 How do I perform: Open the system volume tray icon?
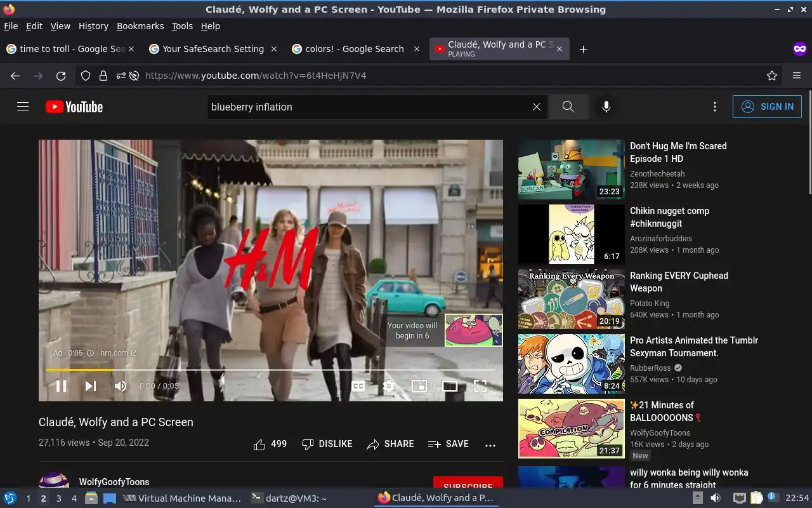(716, 498)
